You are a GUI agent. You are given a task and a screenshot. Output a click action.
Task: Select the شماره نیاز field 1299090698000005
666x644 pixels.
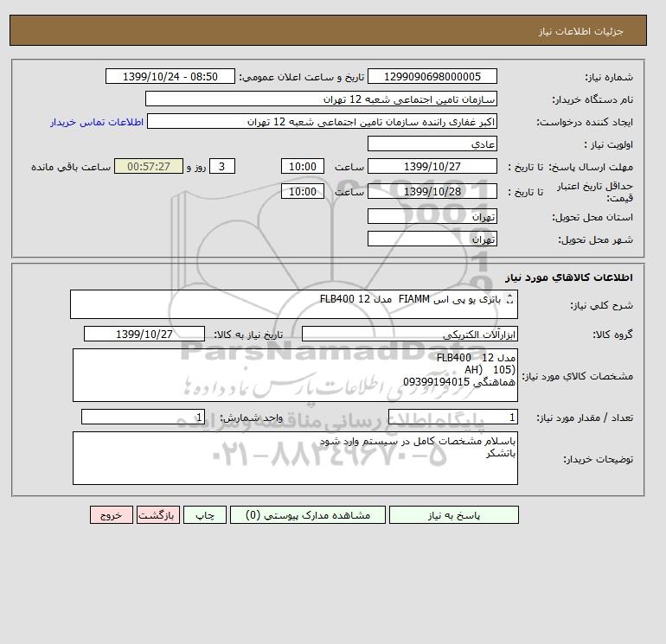(x=432, y=76)
